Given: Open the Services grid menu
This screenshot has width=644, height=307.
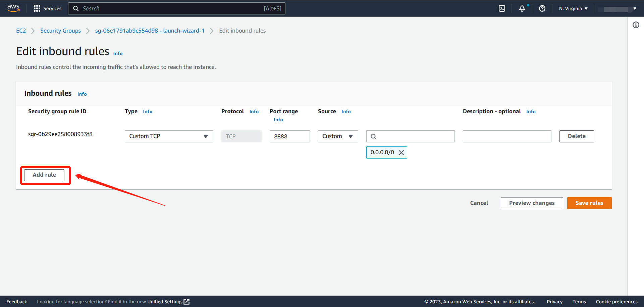Looking at the screenshot, I should (47, 8).
